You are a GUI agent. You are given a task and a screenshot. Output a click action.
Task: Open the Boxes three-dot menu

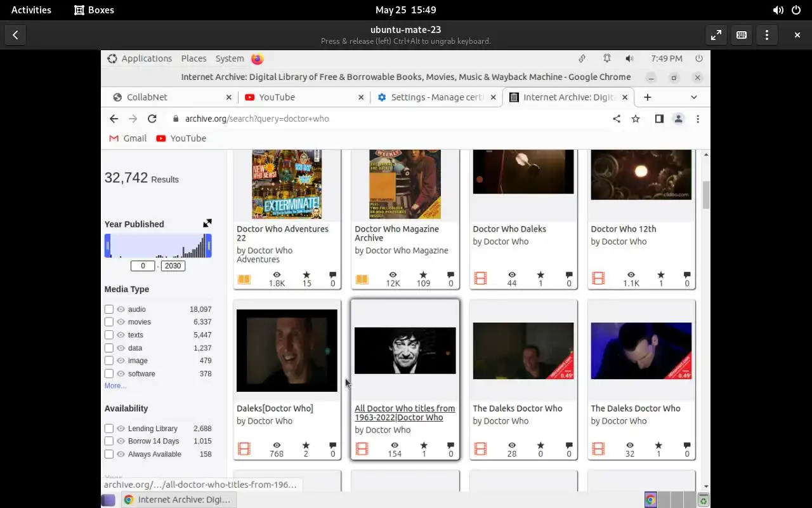(x=767, y=35)
